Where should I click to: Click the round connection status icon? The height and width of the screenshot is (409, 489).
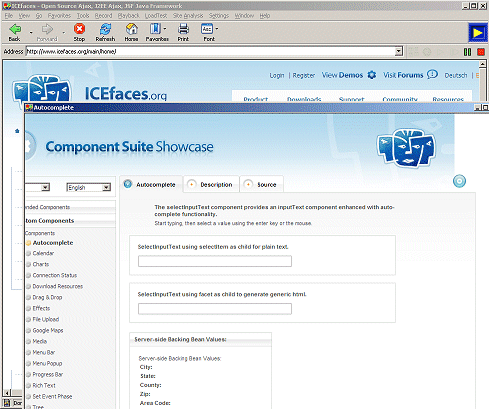point(459,181)
